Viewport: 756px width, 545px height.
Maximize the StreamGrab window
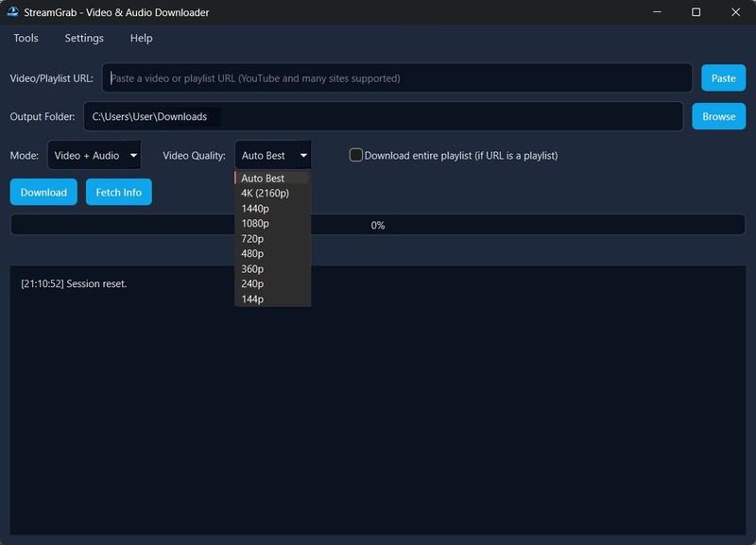tap(696, 12)
